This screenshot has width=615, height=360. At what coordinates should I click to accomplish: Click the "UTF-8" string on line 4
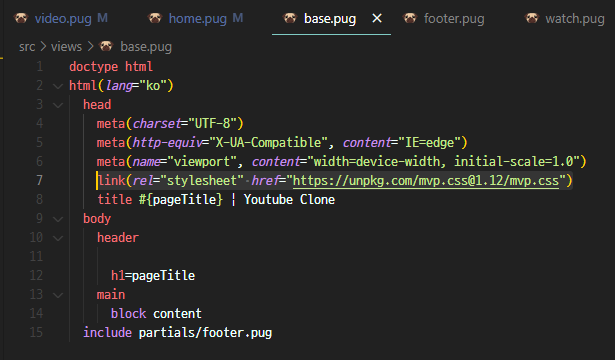coord(212,124)
